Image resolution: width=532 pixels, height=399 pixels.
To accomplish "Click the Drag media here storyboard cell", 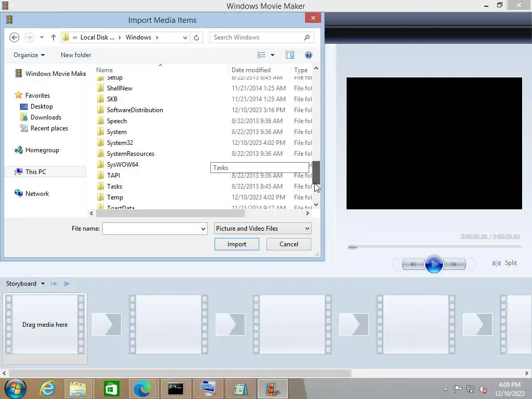I will coord(45,325).
